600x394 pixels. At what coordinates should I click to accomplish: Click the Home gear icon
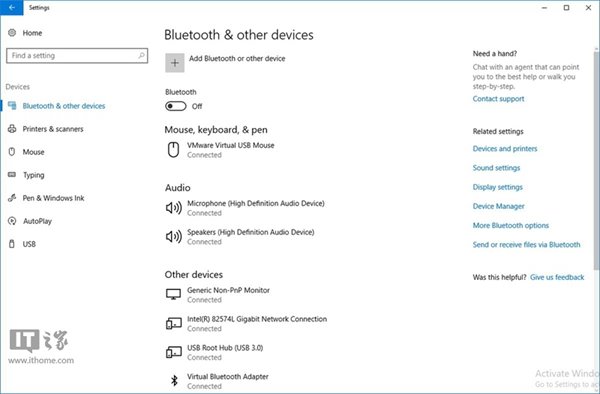(x=12, y=33)
